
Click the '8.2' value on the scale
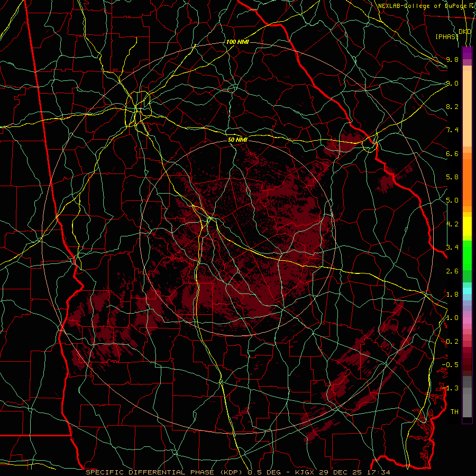(x=452, y=106)
